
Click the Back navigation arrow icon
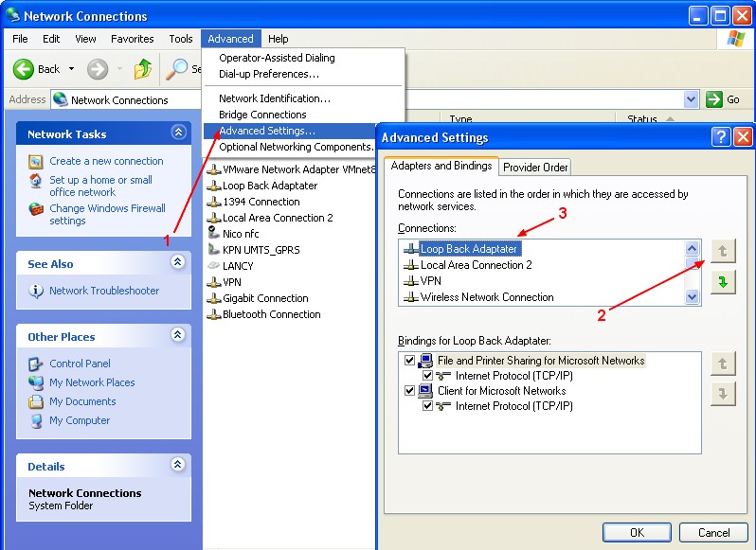24,69
